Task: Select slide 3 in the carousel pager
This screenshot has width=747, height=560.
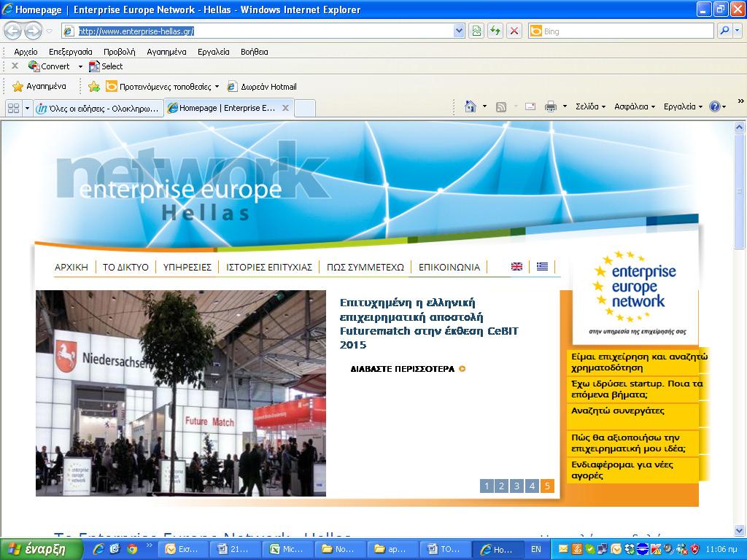Action: [x=517, y=486]
